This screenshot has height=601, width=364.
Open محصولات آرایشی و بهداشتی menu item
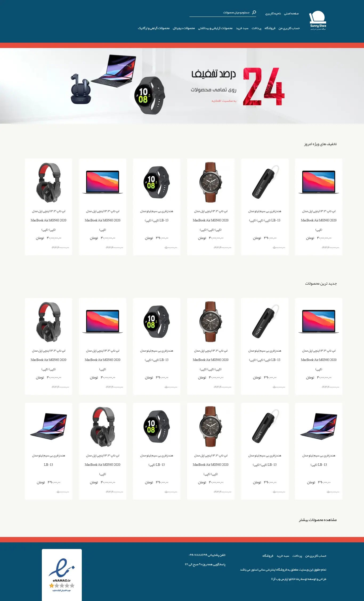pyautogui.click(x=215, y=28)
